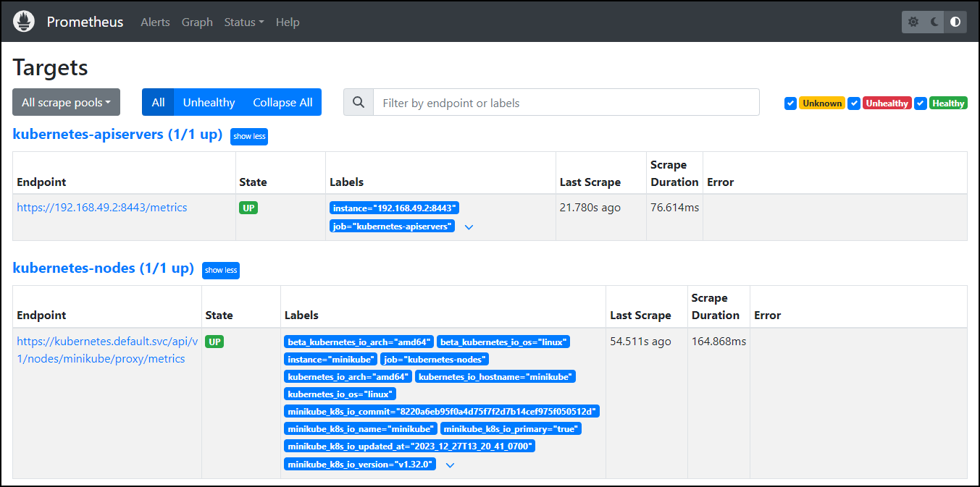Click the Prometheus flame logo
Image resolution: width=980 pixels, height=487 pixels.
[24, 22]
